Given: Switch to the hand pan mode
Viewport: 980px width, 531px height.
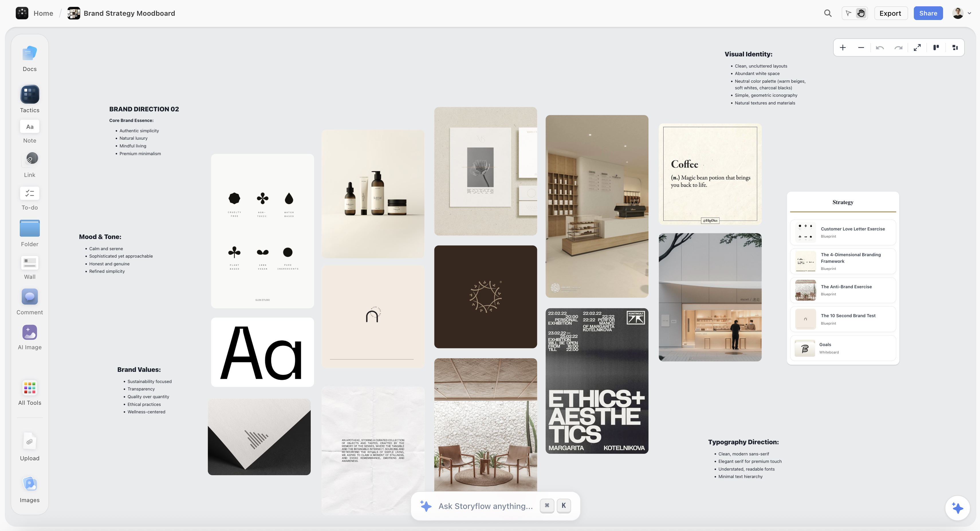Looking at the screenshot, I should point(861,13).
